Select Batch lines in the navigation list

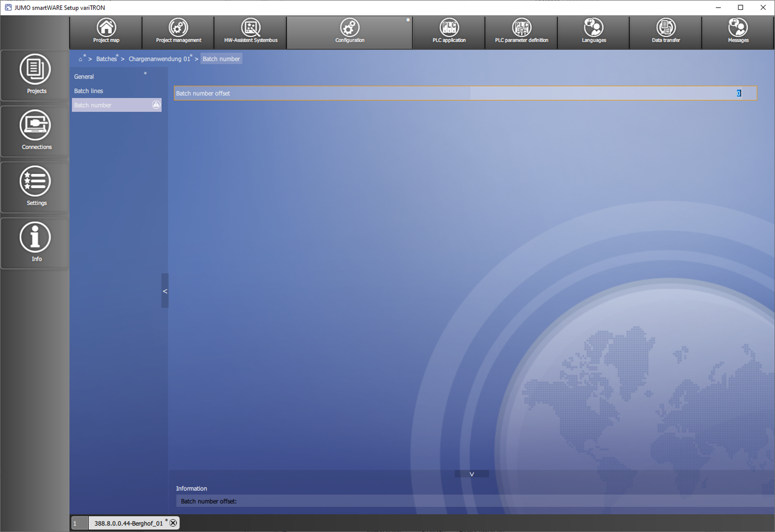pyautogui.click(x=88, y=91)
